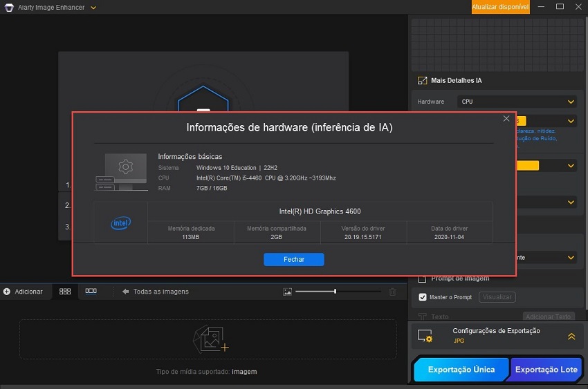Screen dimensions: 588x389
Task: Click the Fechar button in the dialog
Action: coord(293,260)
